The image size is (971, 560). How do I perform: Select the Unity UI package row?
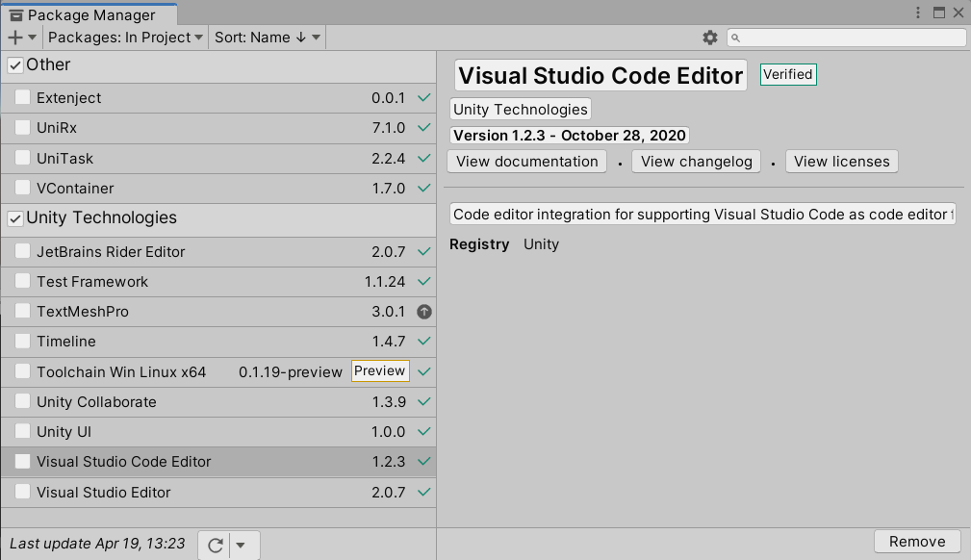pyautogui.click(x=218, y=432)
